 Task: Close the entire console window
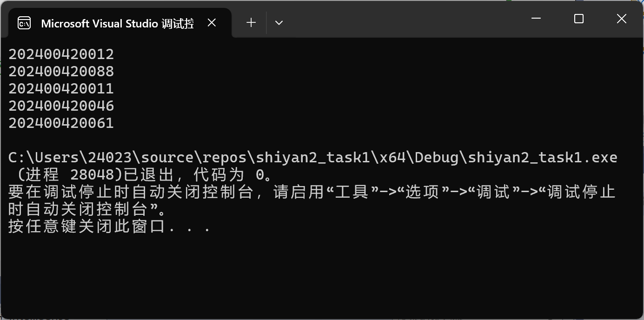coord(622,19)
